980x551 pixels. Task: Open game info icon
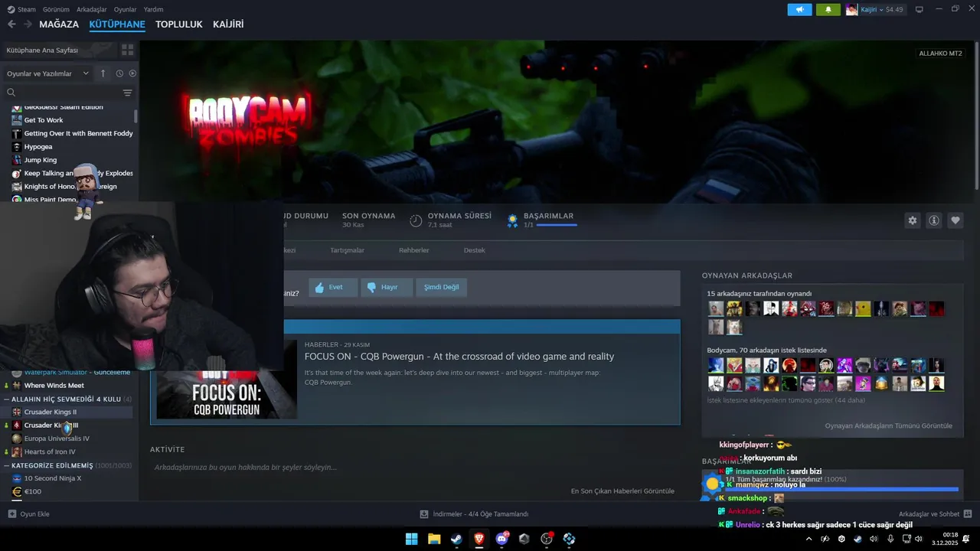(x=934, y=220)
